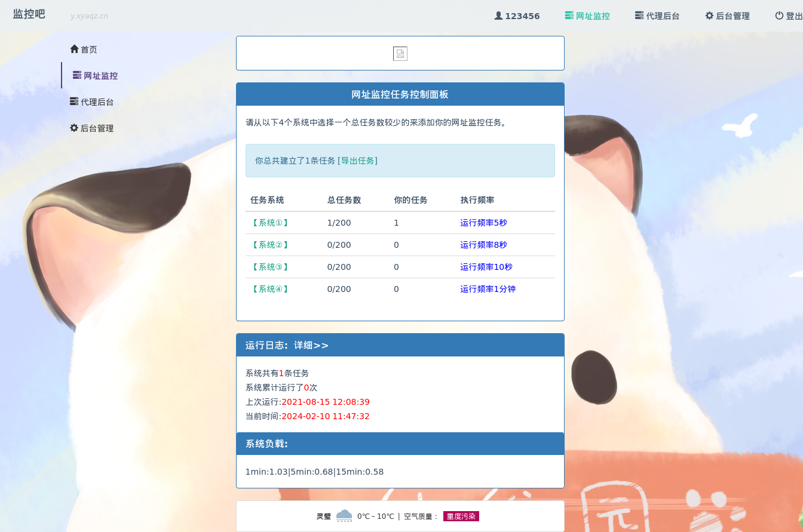Open 【系统③】 task system
Viewport: 803px width, 532px height.
pyautogui.click(x=270, y=267)
